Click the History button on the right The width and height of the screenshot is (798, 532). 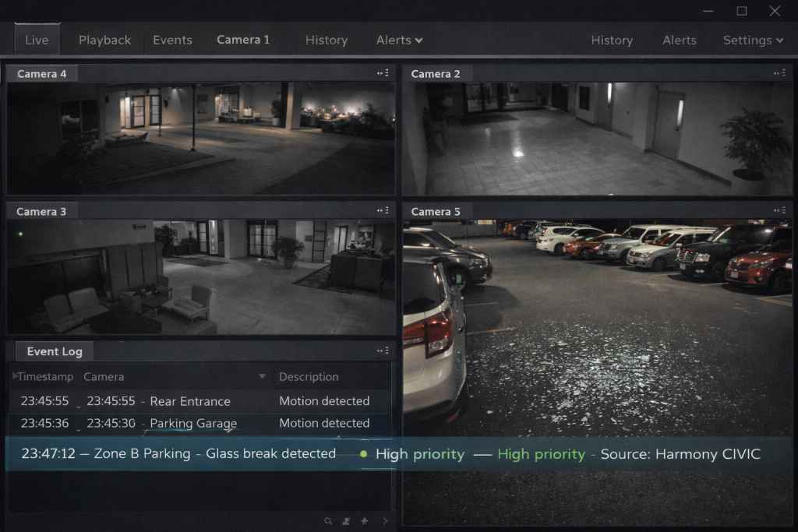click(613, 40)
